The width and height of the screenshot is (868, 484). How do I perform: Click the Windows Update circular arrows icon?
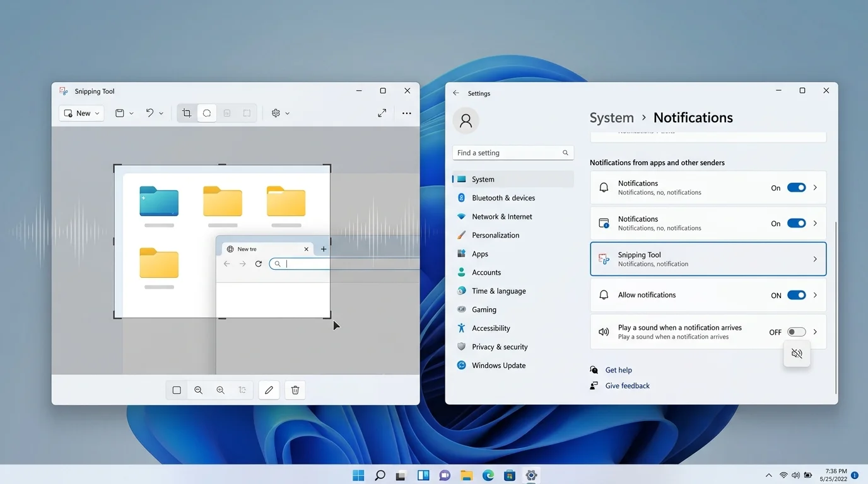[x=462, y=366]
